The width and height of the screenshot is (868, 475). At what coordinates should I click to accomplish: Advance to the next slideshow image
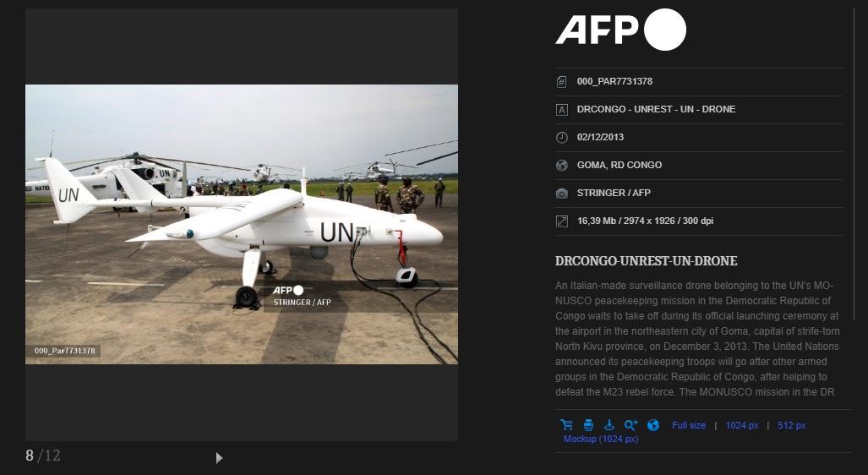tap(219, 458)
